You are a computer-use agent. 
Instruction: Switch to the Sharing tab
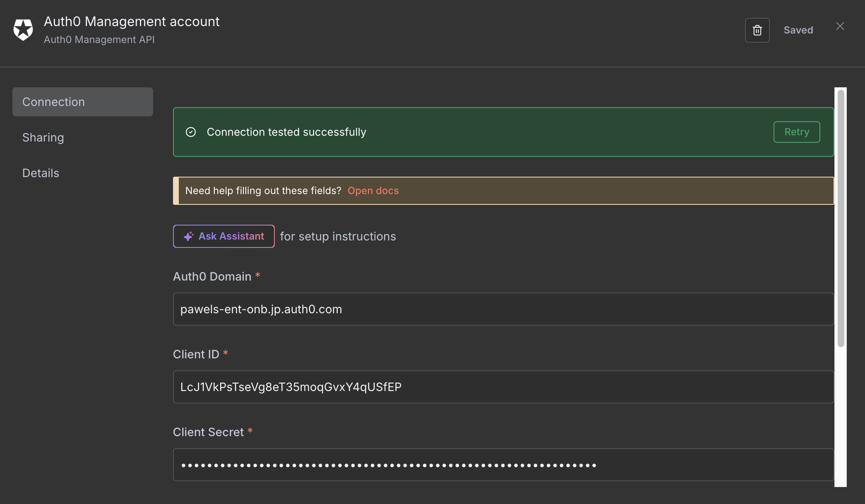coord(43,137)
